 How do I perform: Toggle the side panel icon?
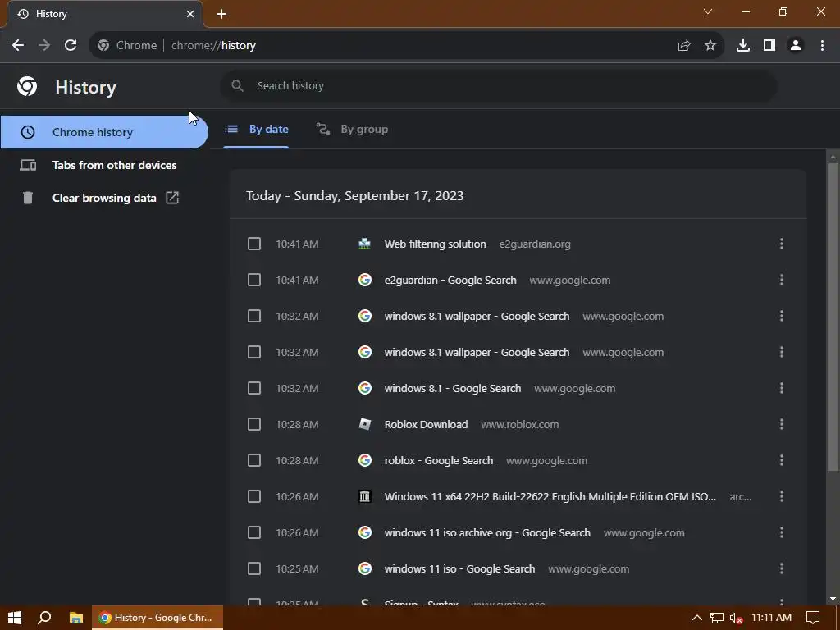(x=769, y=46)
